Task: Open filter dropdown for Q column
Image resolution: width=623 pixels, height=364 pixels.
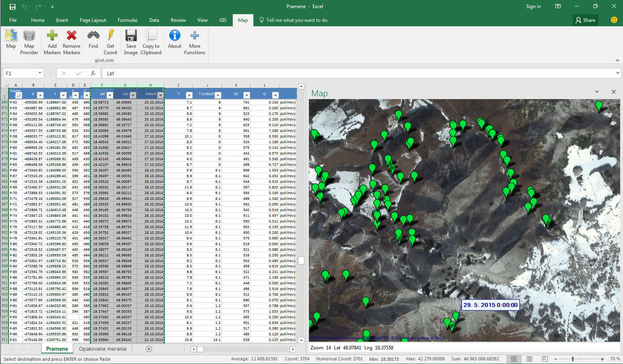Action: coord(275,95)
